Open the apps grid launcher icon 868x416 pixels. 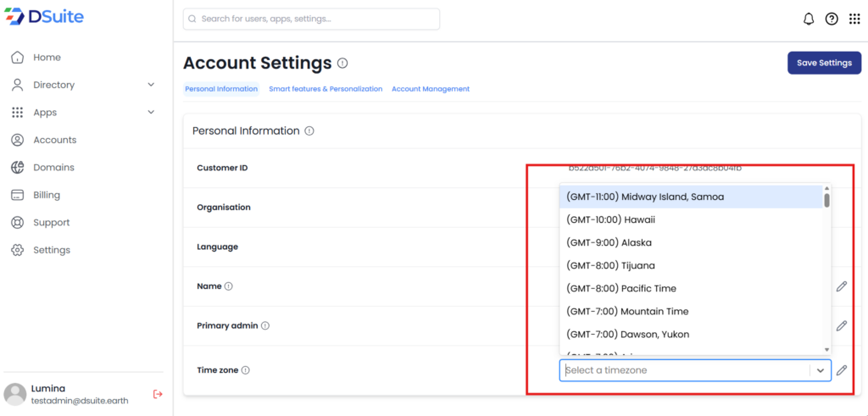click(854, 19)
